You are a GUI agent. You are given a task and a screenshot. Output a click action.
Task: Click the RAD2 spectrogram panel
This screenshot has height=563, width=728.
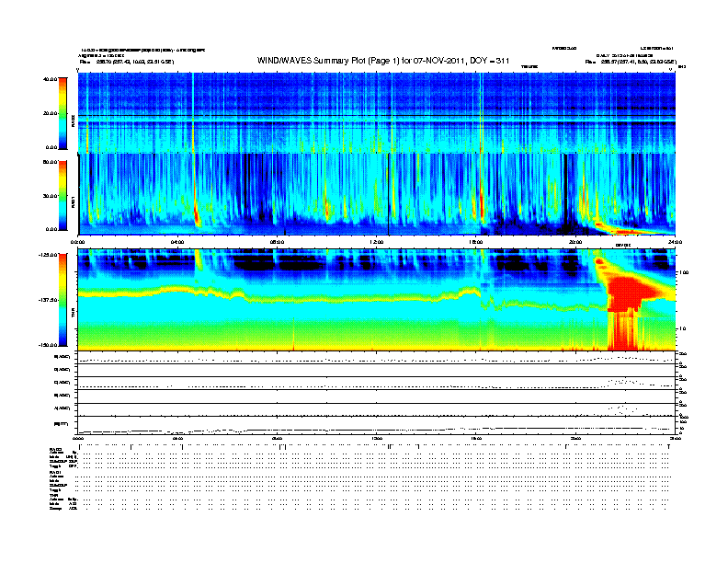pyautogui.click(x=376, y=112)
